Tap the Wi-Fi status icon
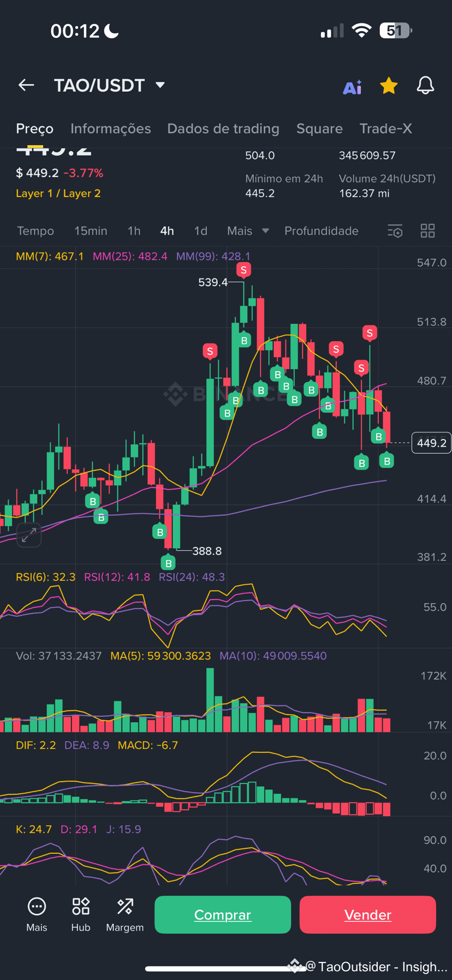 [361, 31]
